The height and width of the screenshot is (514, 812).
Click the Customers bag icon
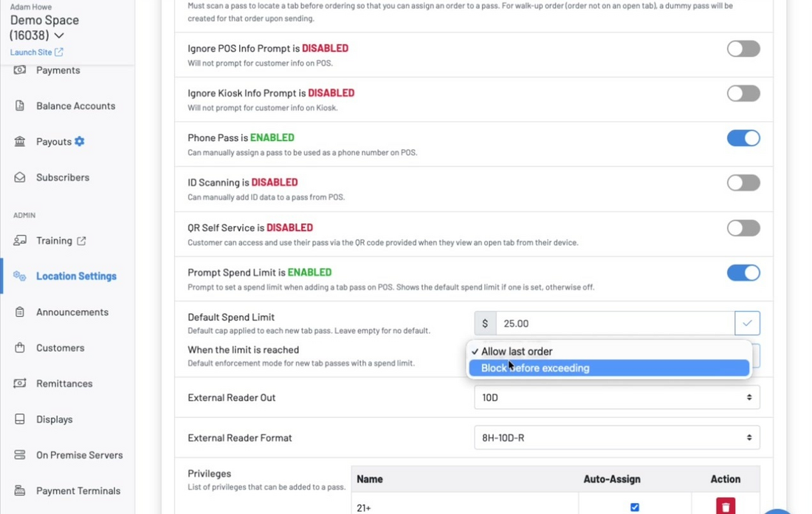pos(20,348)
